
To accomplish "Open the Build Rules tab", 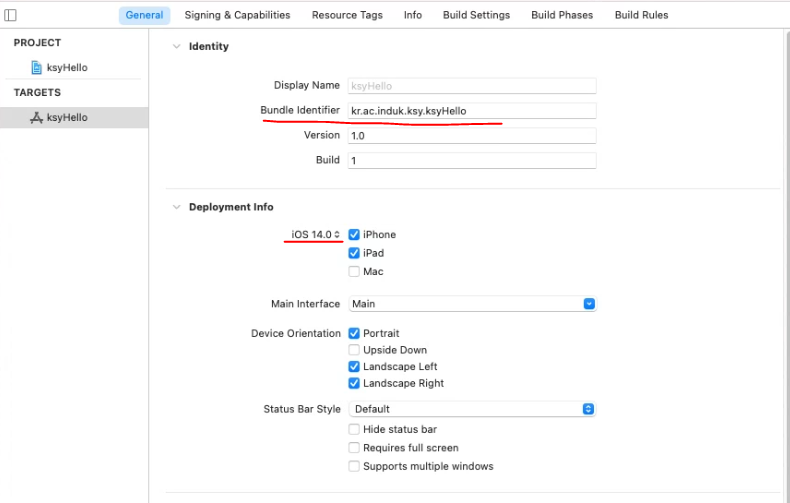I will coord(641,15).
